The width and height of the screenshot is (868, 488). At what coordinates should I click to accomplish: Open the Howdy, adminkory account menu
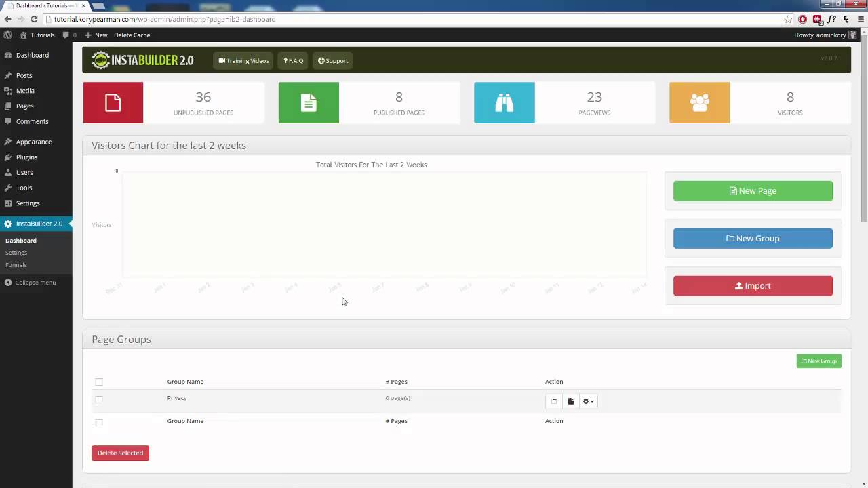pos(825,35)
